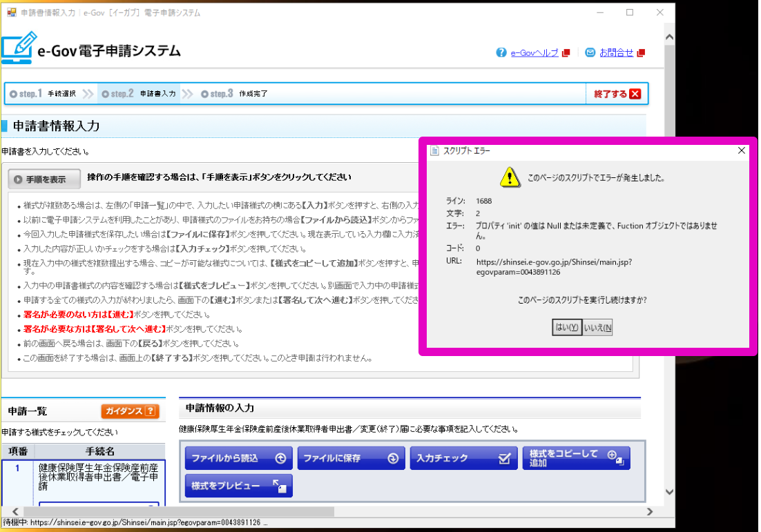
Task: Click このページのスクリプトを実行し続けますか? prompt
Action: pyautogui.click(x=582, y=300)
